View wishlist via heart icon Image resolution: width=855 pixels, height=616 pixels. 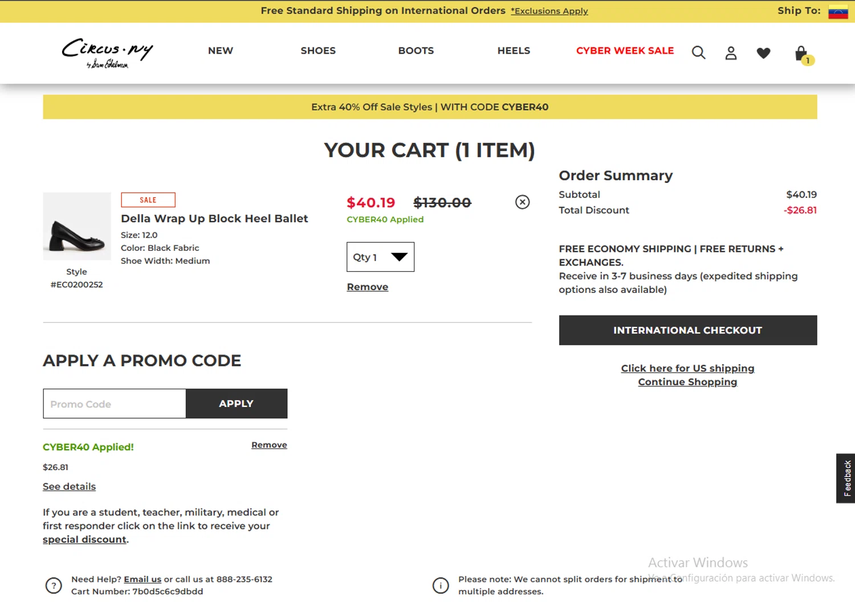(763, 53)
